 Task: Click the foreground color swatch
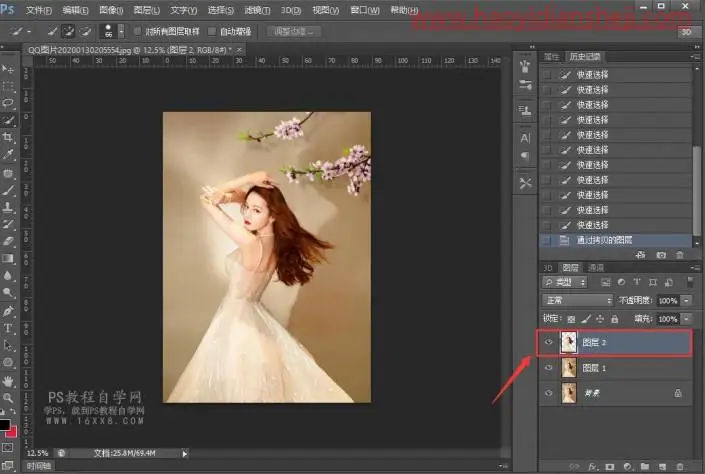point(4,425)
